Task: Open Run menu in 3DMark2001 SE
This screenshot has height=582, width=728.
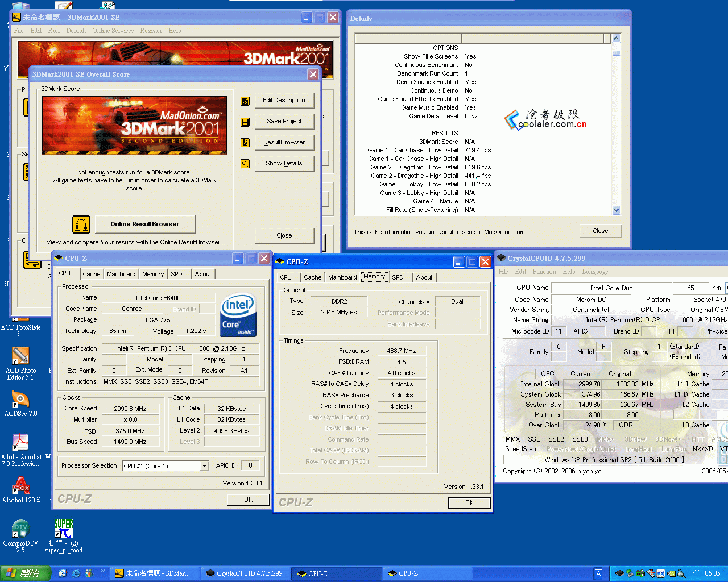Action: [53, 31]
